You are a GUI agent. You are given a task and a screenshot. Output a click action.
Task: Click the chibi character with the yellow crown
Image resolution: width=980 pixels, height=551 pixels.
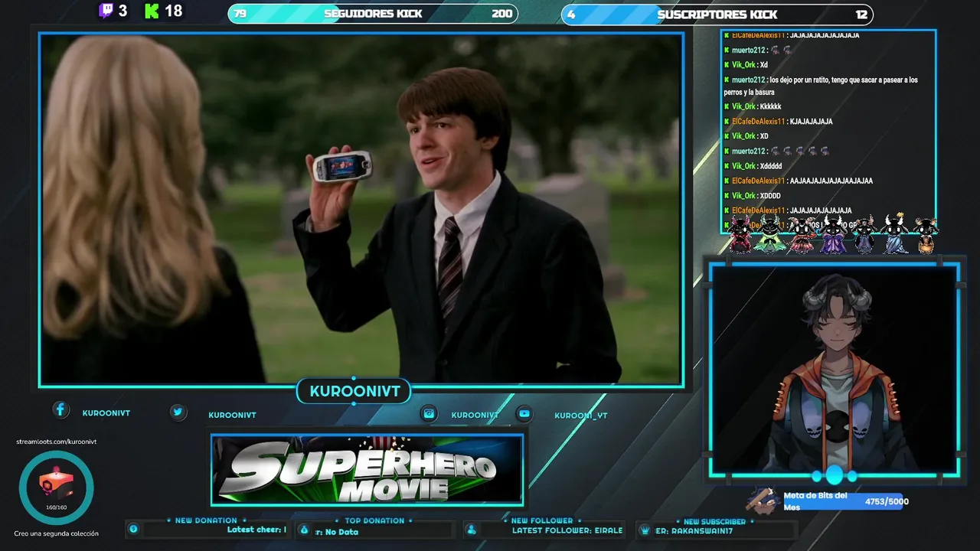pyautogui.click(x=894, y=233)
